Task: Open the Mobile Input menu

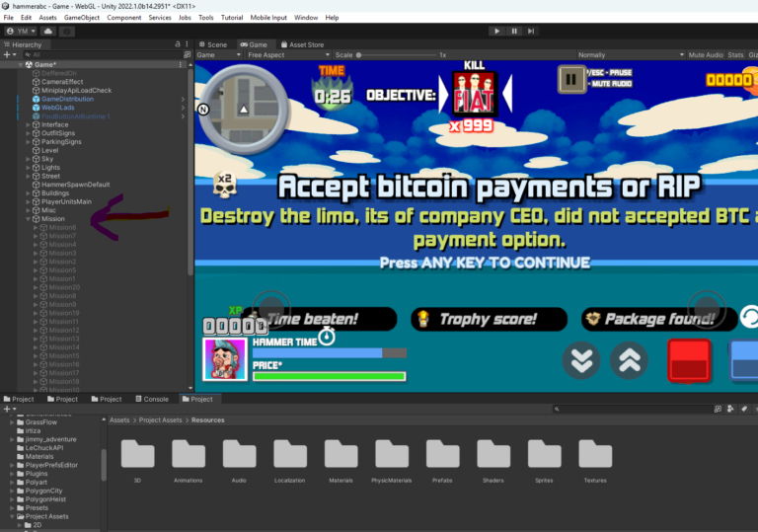Action: click(268, 18)
